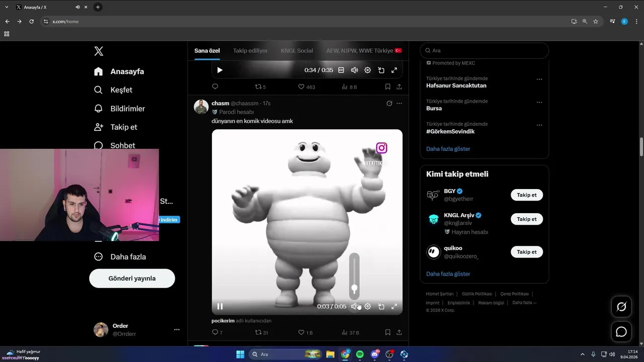The height and width of the screenshot is (362, 644).
Task: Pause the Michelin man video
Action: pos(220,306)
